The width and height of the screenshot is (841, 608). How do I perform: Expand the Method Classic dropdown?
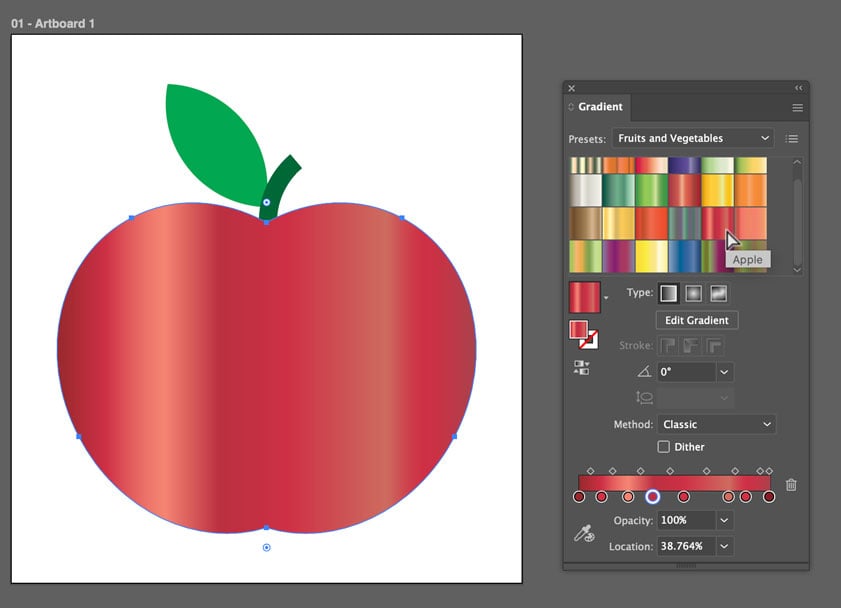coord(716,424)
